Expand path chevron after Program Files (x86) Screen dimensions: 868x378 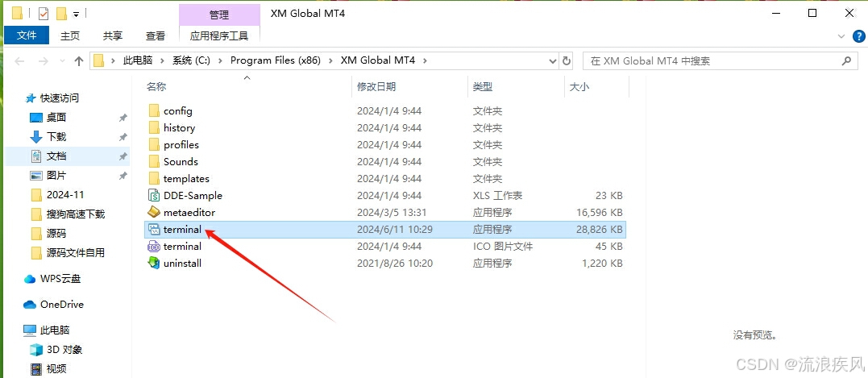[330, 61]
